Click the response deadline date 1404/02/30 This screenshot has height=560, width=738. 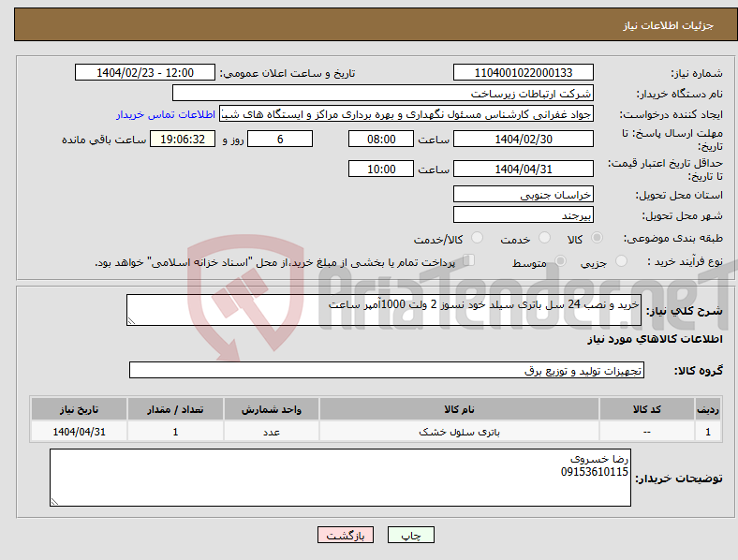(523, 139)
